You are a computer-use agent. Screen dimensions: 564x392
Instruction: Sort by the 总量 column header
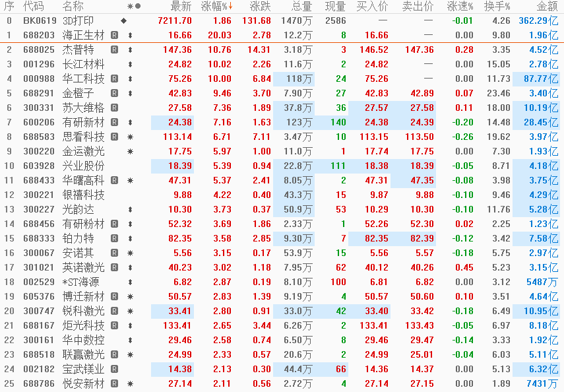[301, 6]
